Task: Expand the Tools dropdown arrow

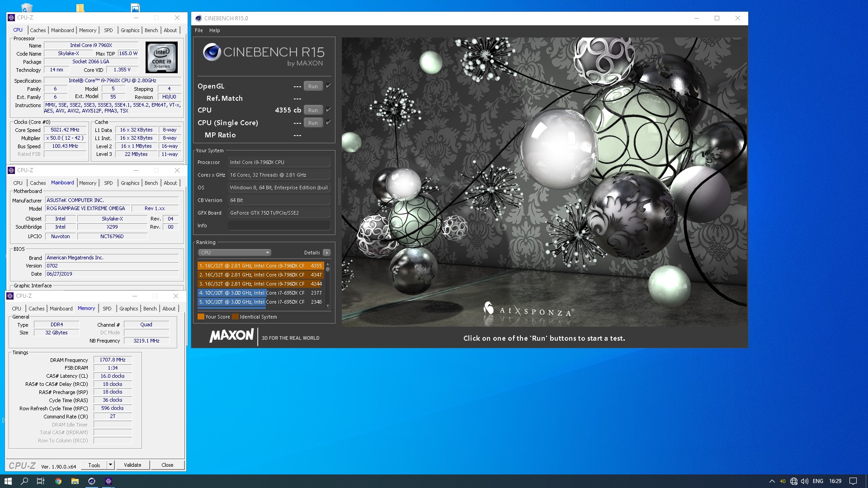Action: [110, 465]
